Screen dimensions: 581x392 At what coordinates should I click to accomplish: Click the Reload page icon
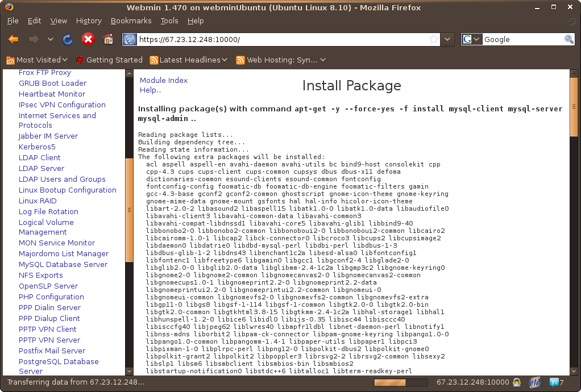pyautogui.click(x=68, y=39)
